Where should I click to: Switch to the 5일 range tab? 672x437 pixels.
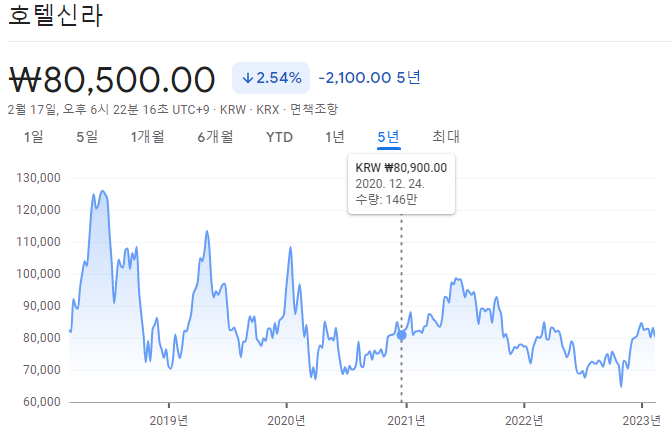tap(87, 137)
